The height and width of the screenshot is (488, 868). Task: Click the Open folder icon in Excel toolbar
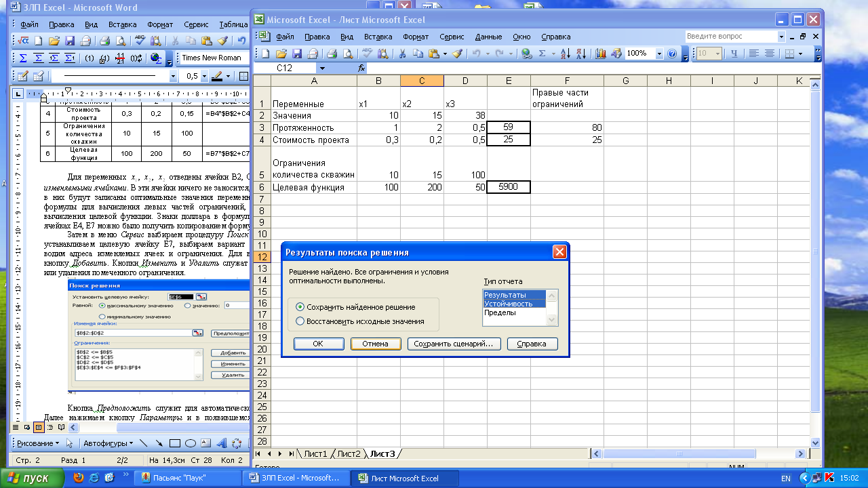[281, 54]
